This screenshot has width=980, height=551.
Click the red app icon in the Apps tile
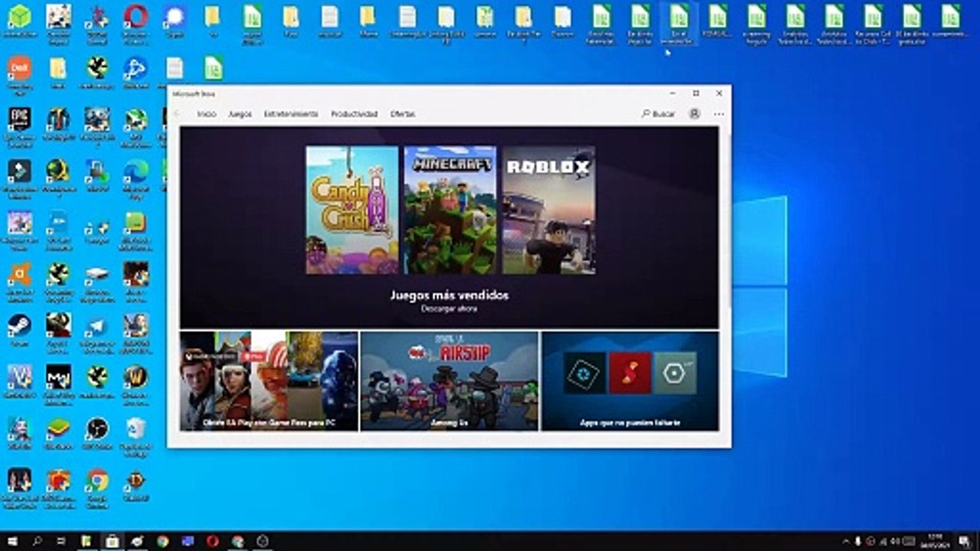click(x=630, y=373)
